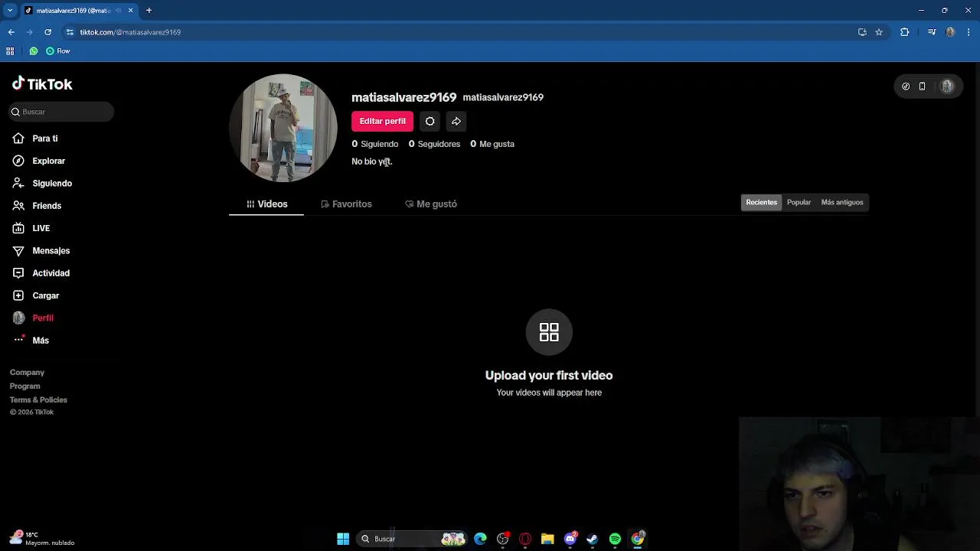Sort videos by Más antiguos
This screenshot has width=980, height=551.
(x=842, y=202)
